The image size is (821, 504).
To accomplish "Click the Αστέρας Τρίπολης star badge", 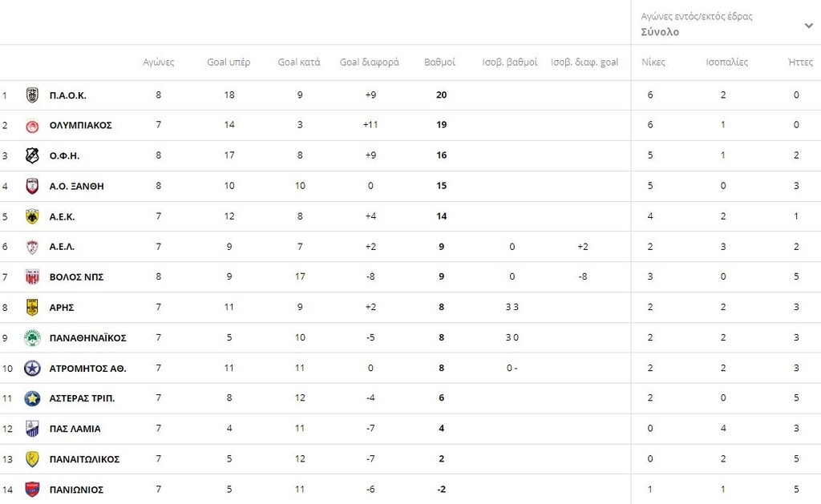I will click(32, 399).
